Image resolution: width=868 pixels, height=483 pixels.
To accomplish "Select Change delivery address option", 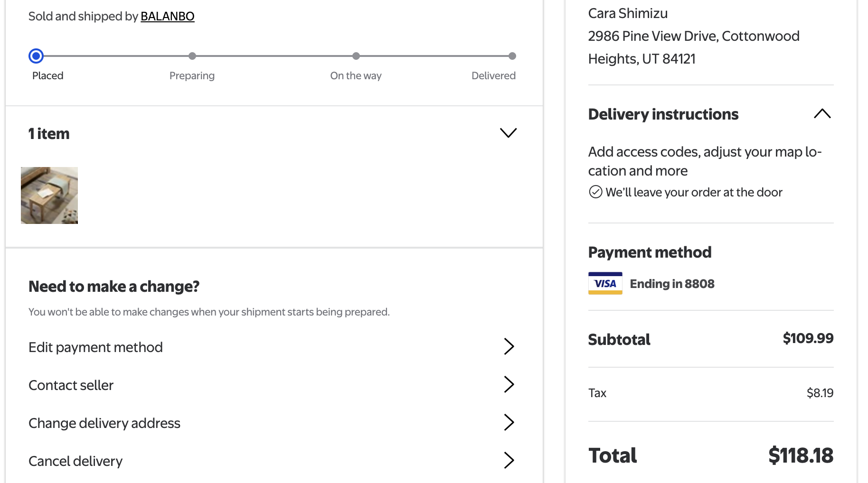I will 272,423.
